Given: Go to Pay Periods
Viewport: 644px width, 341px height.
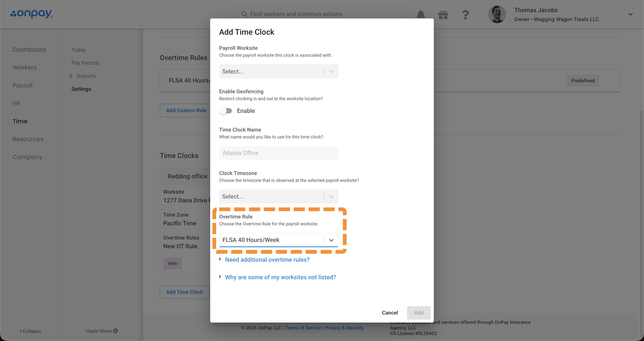Looking at the screenshot, I should (x=86, y=63).
